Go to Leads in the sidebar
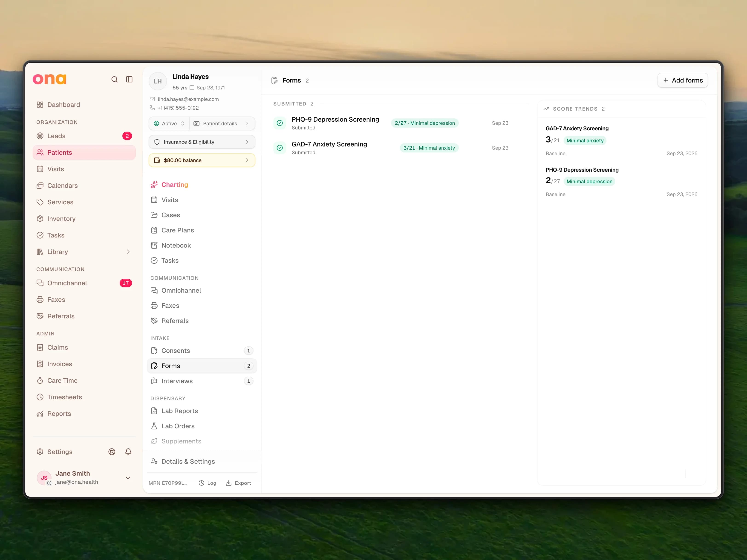The width and height of the screenshot is (747, 560). tap(84, 136)
